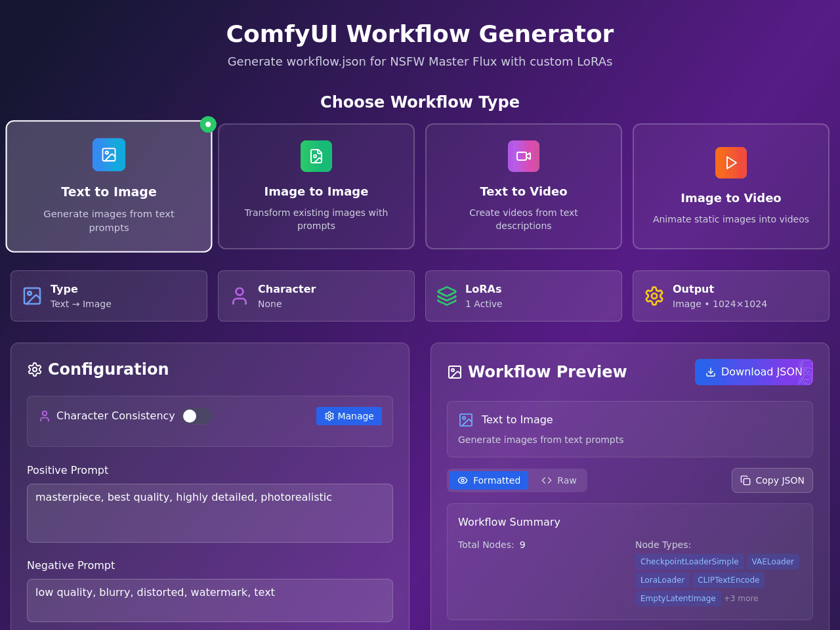The height and width of the screenshot is (630, 840).
Task: Click the orange Image to Video play icon
Action: 731,163
